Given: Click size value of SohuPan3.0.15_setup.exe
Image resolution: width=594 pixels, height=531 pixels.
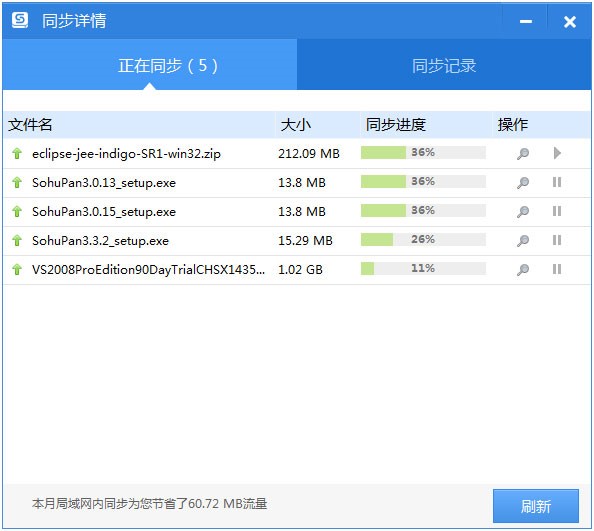Looking at the screenshot, I should pyautogui.click(x=302, y=211).
